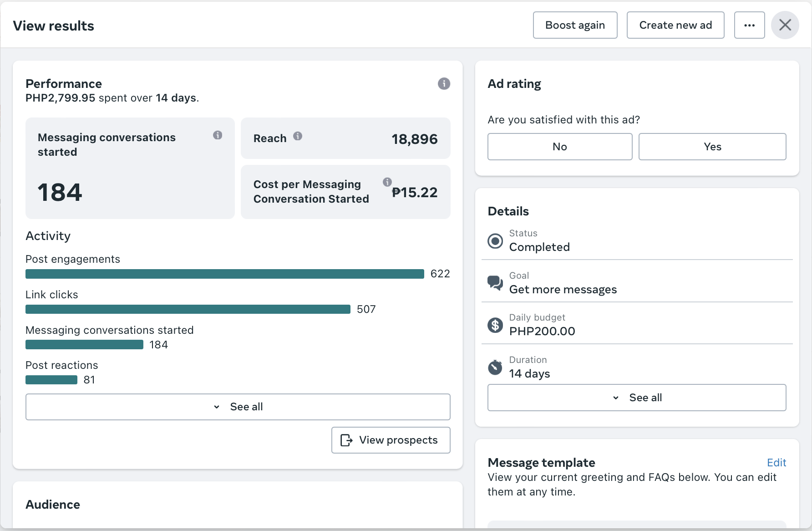Expand See all under Activity

pos(238,407)
